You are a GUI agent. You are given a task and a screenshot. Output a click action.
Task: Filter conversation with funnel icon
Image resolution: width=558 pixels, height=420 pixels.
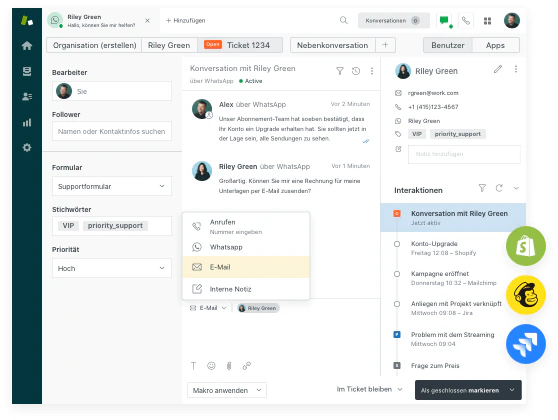click(340, 71)
